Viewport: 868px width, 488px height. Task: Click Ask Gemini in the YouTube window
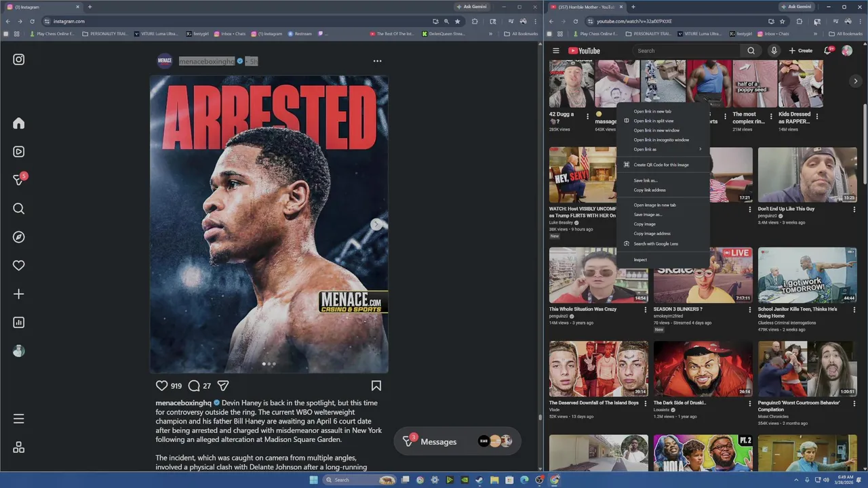point(796,7)
